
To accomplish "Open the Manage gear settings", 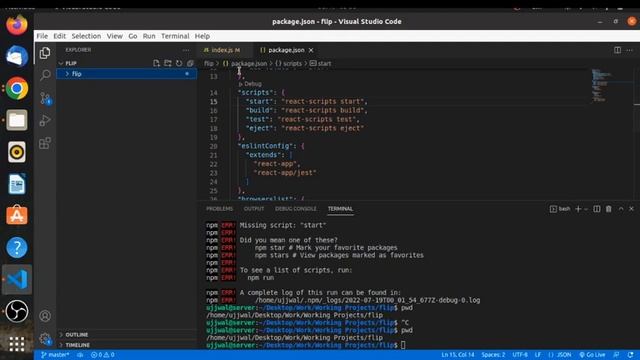I will coord(45,338).
